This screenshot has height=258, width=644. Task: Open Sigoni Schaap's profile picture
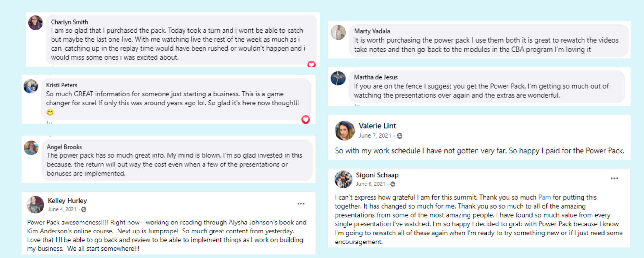[x=343, y=179]
